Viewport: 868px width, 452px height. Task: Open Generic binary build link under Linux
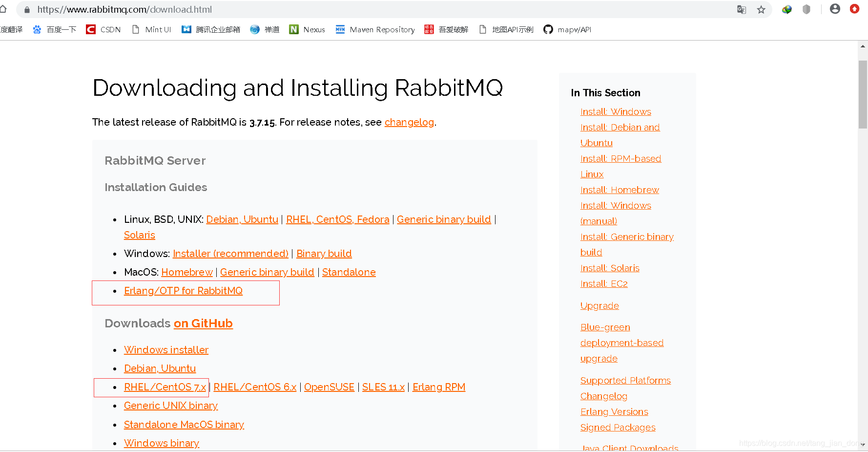pos(444,219)
